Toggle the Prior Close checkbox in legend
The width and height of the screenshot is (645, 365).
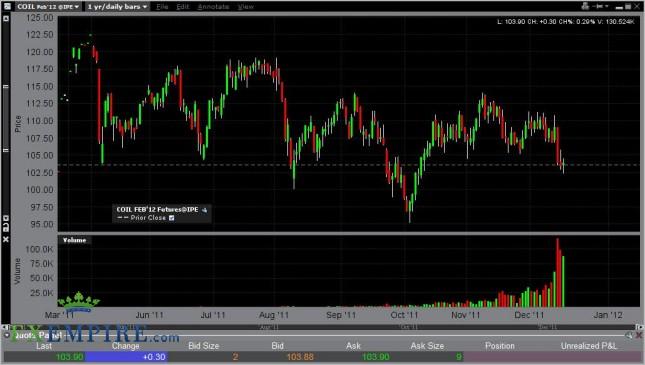pyautogui.click(x=172, y=218)
